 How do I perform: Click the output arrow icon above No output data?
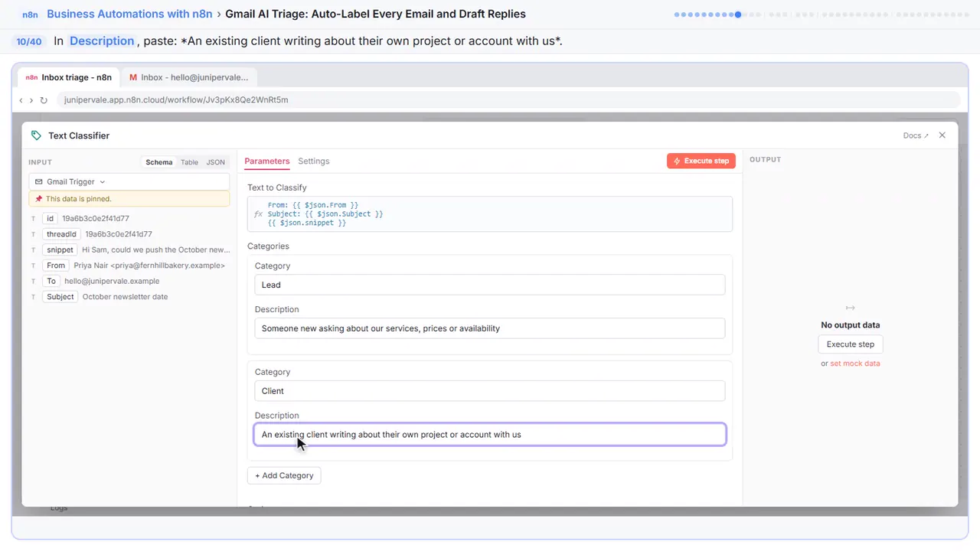click(x=850, y=308)
